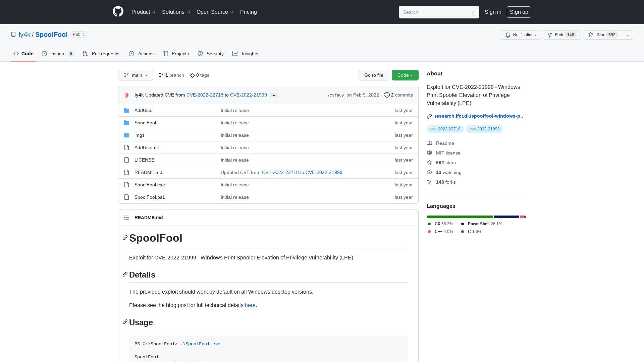Open the Pricing link
644x362 pixels.
point(249,12)
